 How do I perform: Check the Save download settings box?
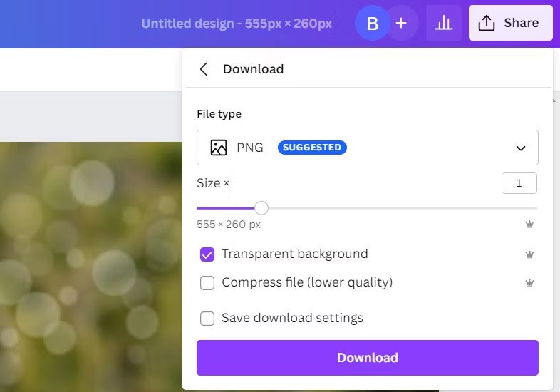point(207,319)
